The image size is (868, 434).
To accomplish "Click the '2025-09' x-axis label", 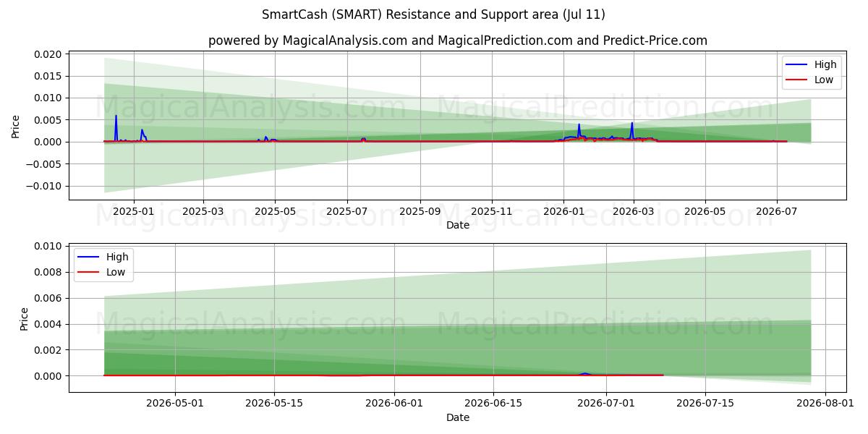I will [x=420, y=211].
